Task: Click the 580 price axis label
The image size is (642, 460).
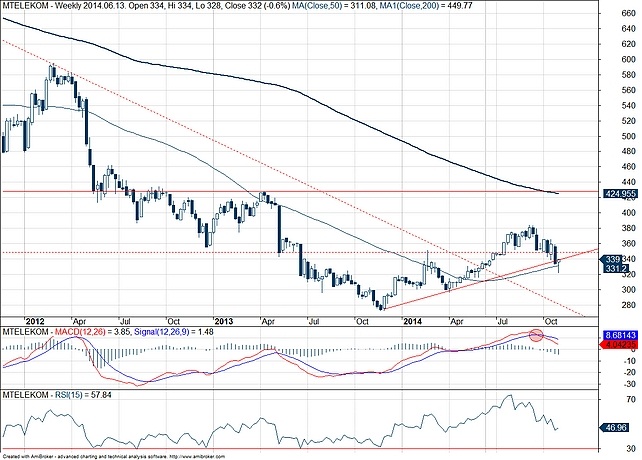Action: (x=628, y=75)
